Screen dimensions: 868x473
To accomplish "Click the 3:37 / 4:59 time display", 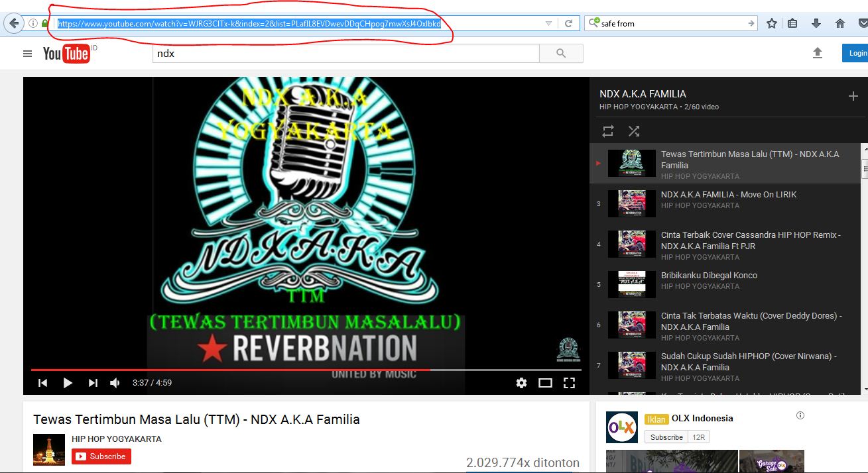I will point(152,382).
